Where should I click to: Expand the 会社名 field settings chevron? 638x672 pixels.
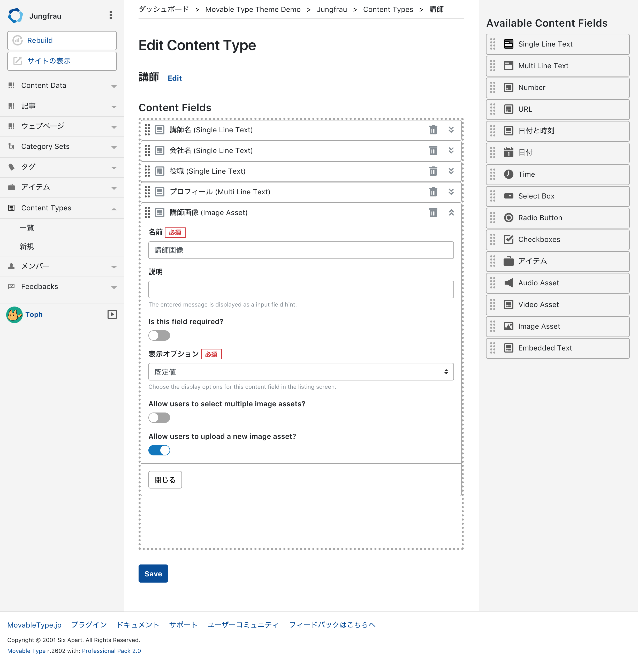[x=451, y=150]
